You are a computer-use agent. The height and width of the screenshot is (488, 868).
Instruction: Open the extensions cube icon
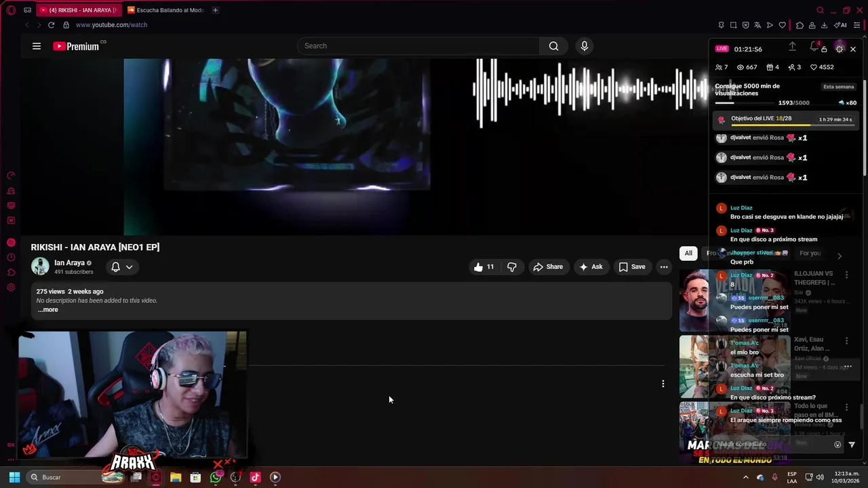(800, 25)
